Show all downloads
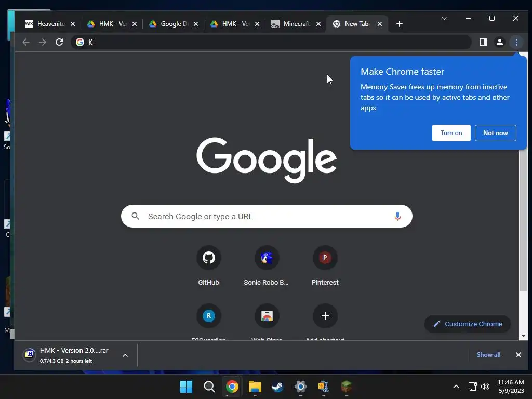 [488, 355]
